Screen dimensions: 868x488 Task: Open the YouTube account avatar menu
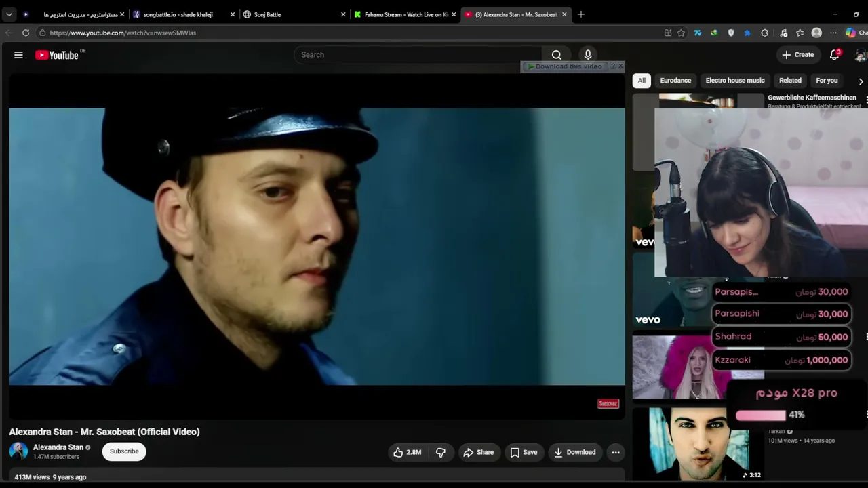[861, 55]
